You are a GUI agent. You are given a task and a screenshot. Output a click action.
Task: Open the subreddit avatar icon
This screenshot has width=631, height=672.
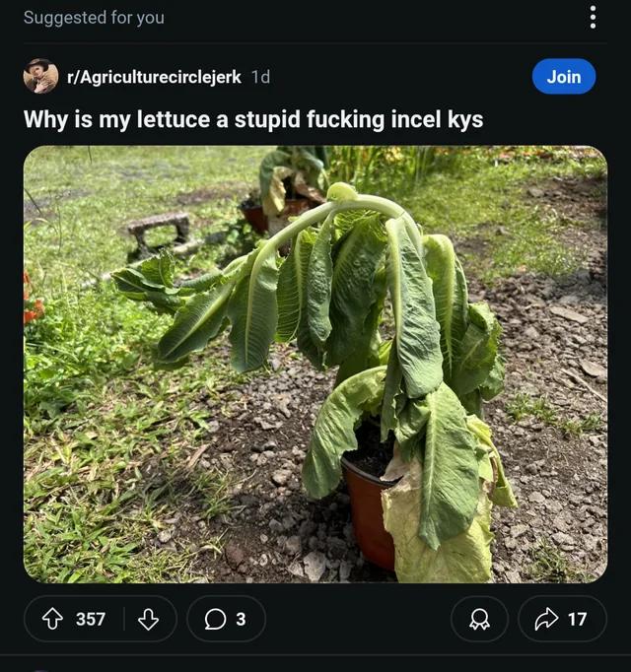(40, 77)
